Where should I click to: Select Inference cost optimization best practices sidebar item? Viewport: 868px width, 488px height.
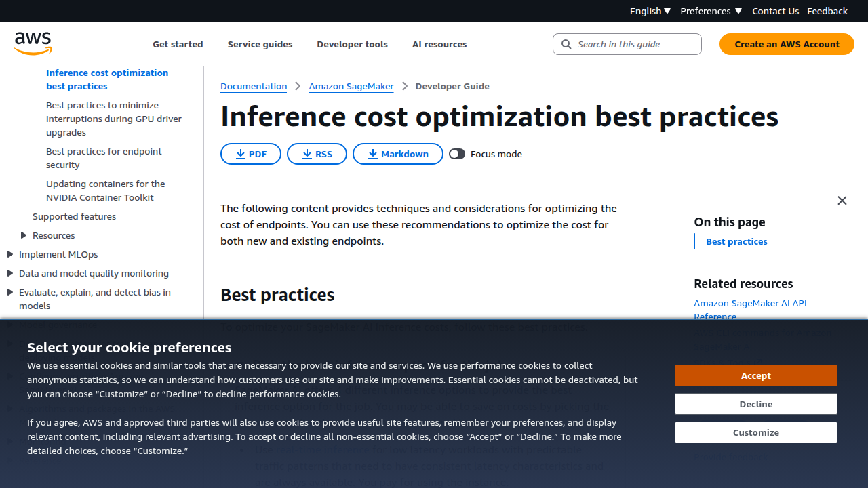(107, 79)
